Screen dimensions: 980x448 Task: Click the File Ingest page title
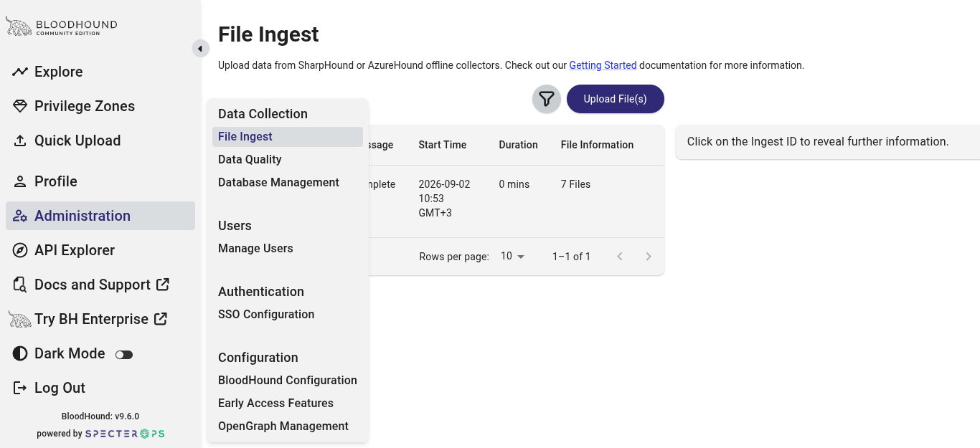pos(268,34)
